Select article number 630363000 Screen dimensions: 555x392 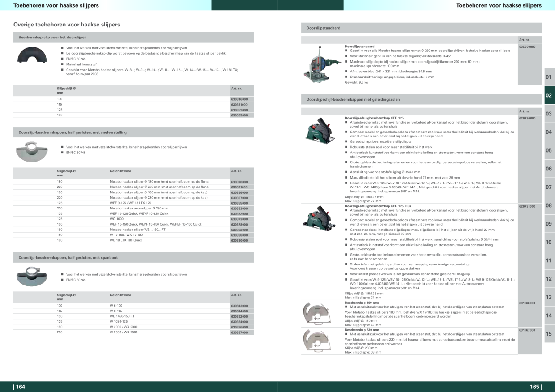(x=239, y=208)
